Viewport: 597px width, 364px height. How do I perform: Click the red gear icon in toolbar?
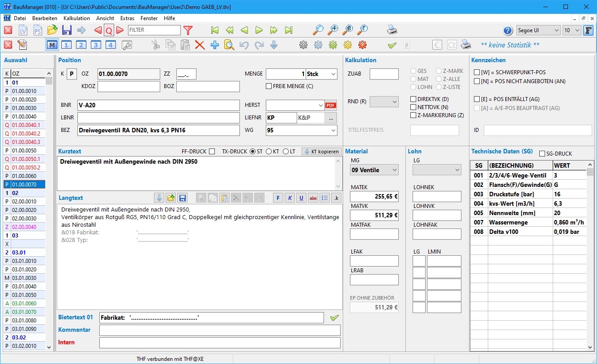click(x=362, y=45)
